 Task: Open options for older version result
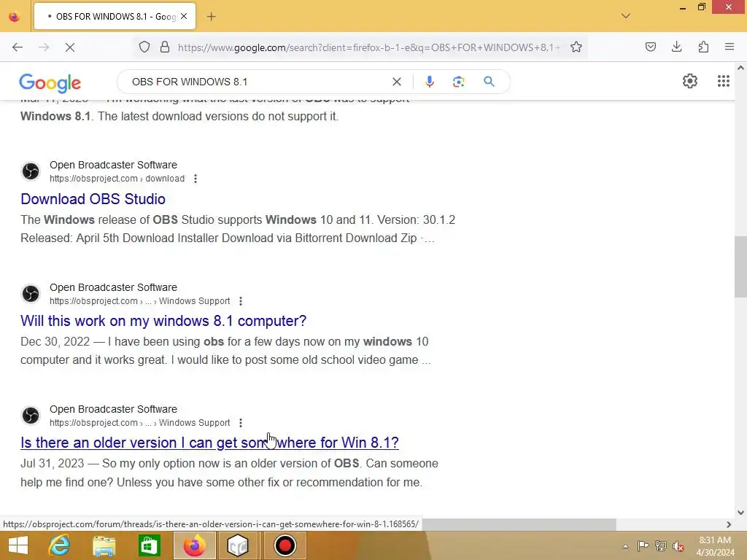(x=241, y=423)
